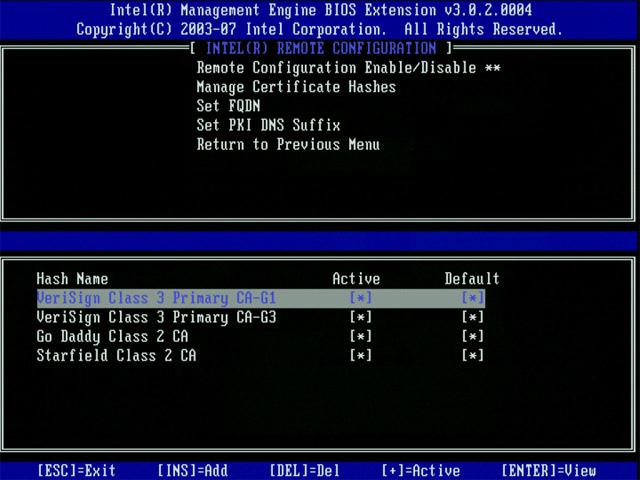This screenshot has height=480, width=640.
Task: Select Set PKI DNS Suffix entry
Action: [x=268, y=125]
